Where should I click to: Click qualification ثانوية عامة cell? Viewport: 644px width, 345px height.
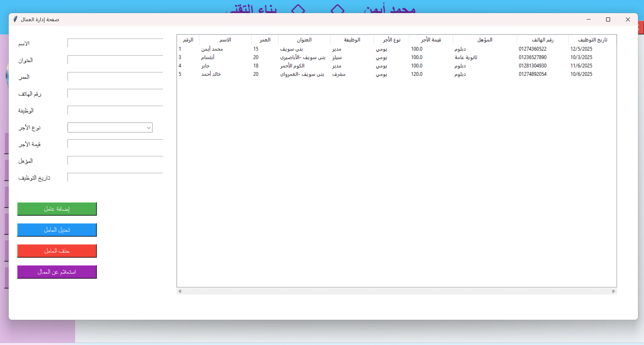[x=466, y=57]
